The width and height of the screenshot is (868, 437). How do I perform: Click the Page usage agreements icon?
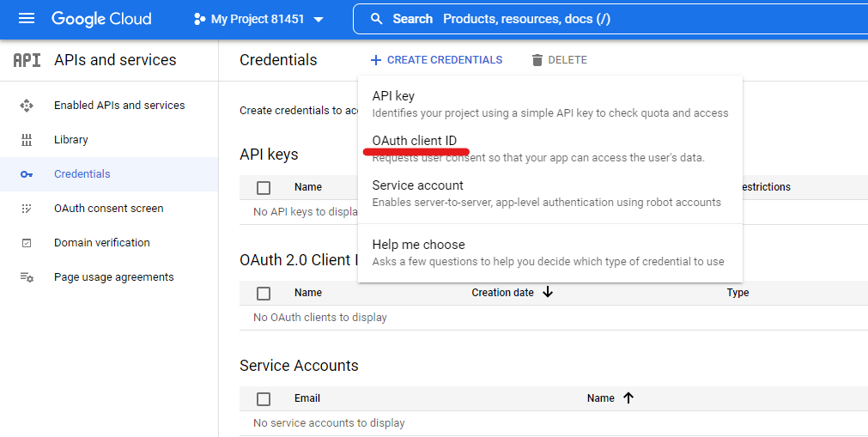click(27, 277)
